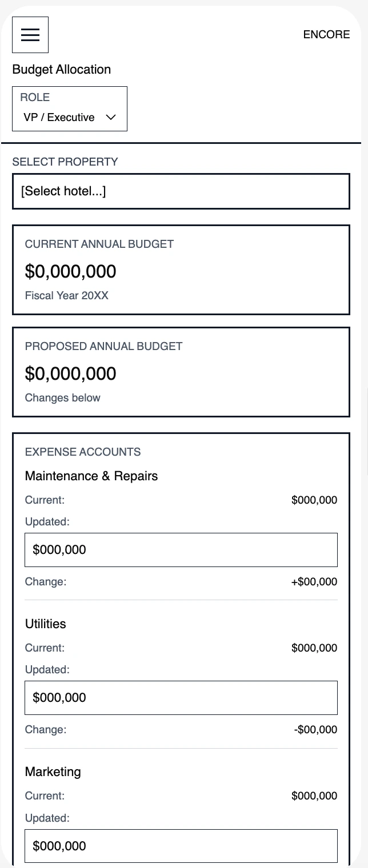Open the hamburger navigation menu
The image size is (368, 868).
click(30, 34)
